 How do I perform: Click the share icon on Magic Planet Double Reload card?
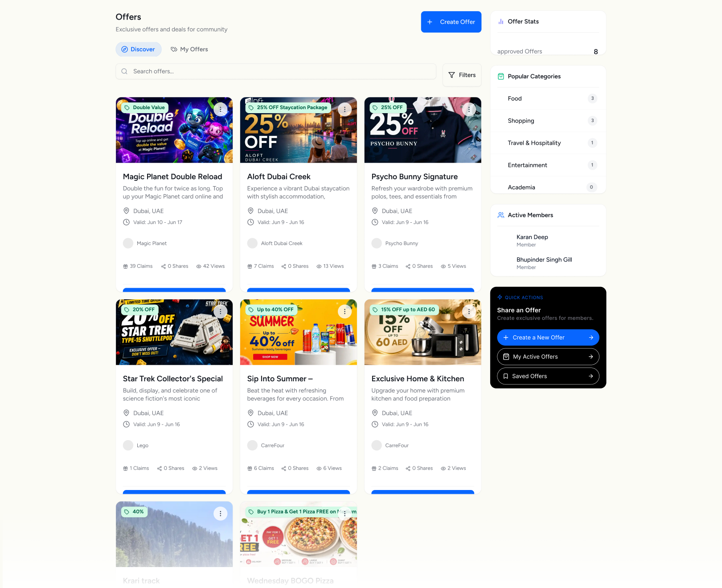(x=164, y=266)
